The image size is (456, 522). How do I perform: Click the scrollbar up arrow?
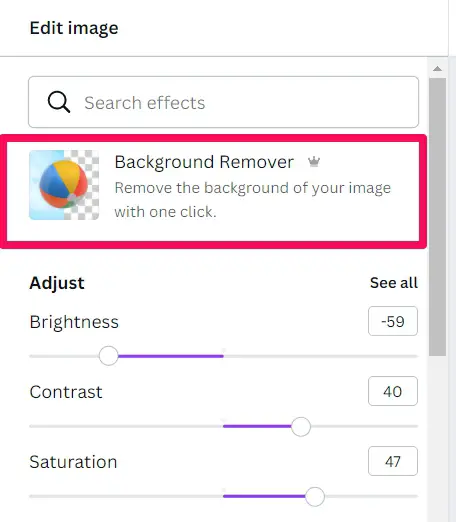click(437, 69)
